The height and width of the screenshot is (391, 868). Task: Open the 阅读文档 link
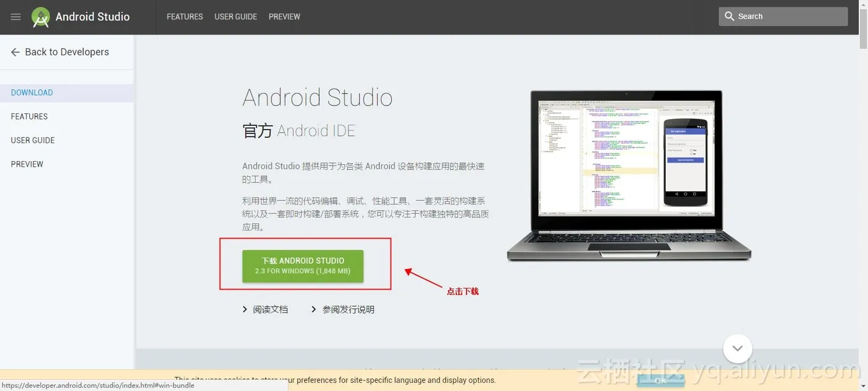click(x=270, y=309)
